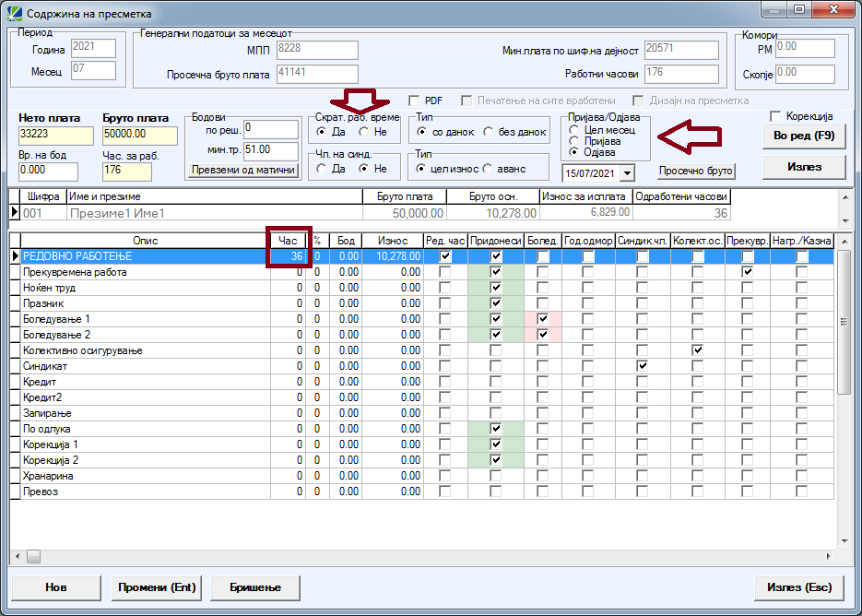Click the 'Износ' column header
The width and height of the screenshot is (862, 616).
pos(393,241)
